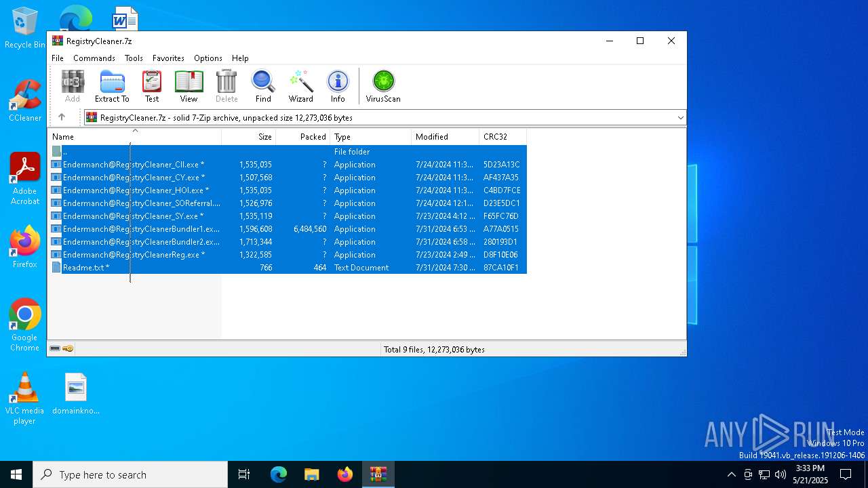Click the WinRAR title bar icon

[x=58, y=41]
